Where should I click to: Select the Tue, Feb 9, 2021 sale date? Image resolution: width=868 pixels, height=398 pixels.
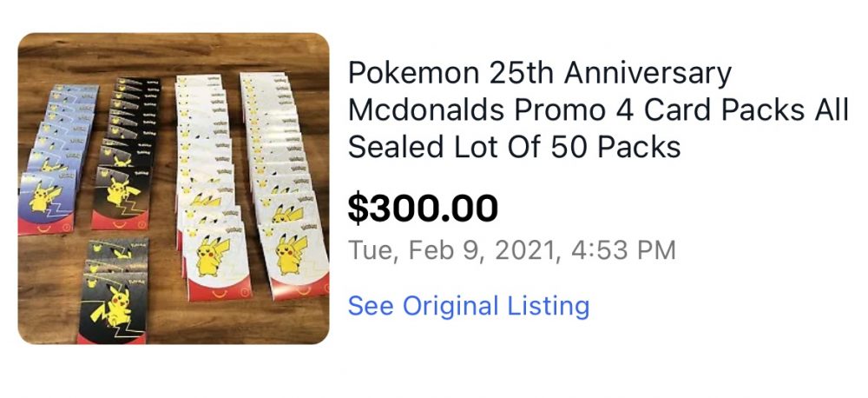(x=450, y=251)
